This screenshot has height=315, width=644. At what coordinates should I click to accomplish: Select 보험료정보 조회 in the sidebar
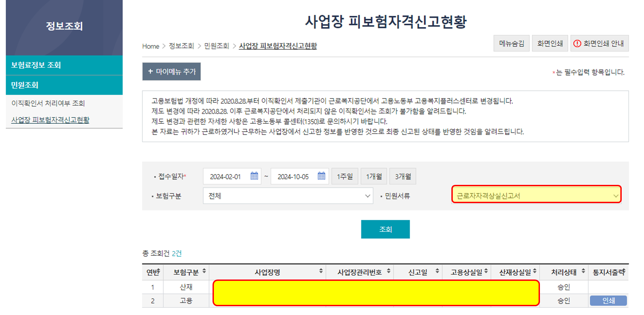point(35,65)
